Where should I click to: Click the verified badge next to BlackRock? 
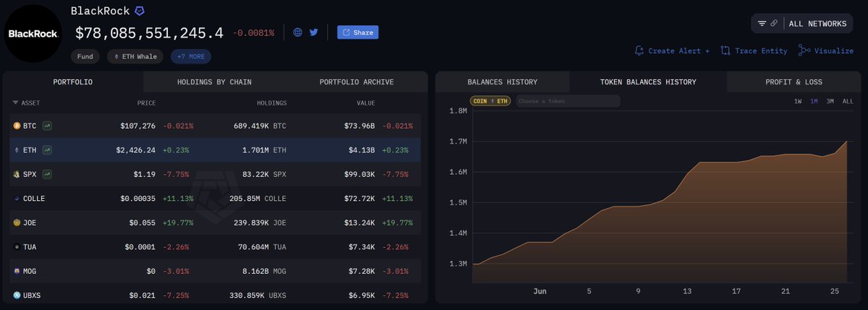pos(140,12)
